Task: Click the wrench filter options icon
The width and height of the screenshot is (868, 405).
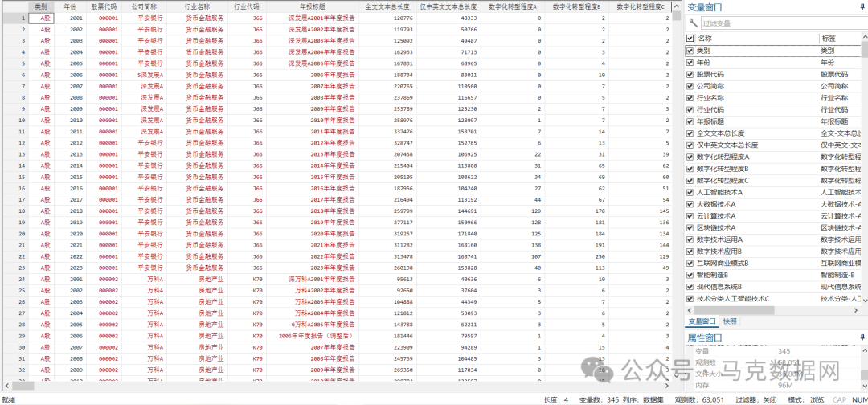Action: 693,23
